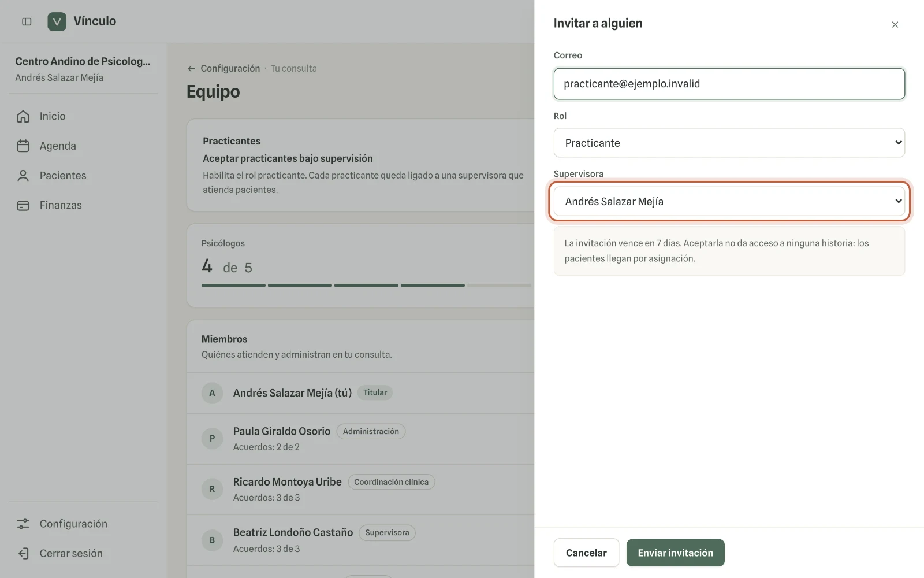Screen dimensions: 924x578
Task: Open the Rol dropdown
Action: 729,143
